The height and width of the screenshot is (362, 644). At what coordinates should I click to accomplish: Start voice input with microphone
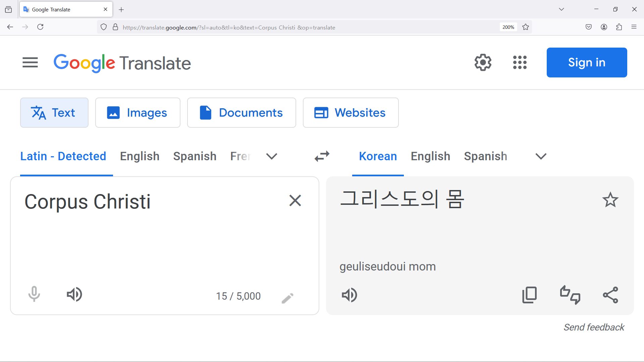34,294
